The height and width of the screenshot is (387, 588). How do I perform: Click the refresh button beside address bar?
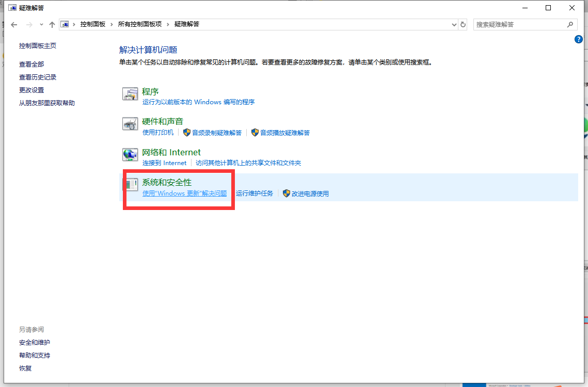[463, 24]
